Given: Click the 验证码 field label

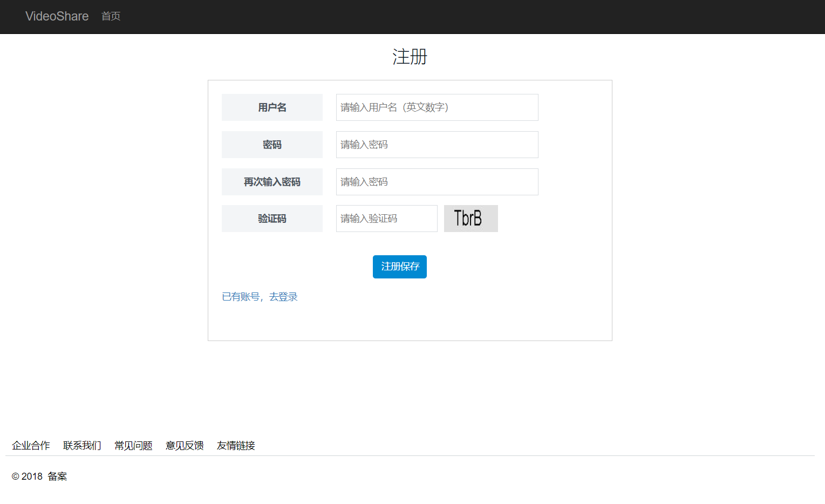Looking at the screenshot, I should tap(272, 219).
